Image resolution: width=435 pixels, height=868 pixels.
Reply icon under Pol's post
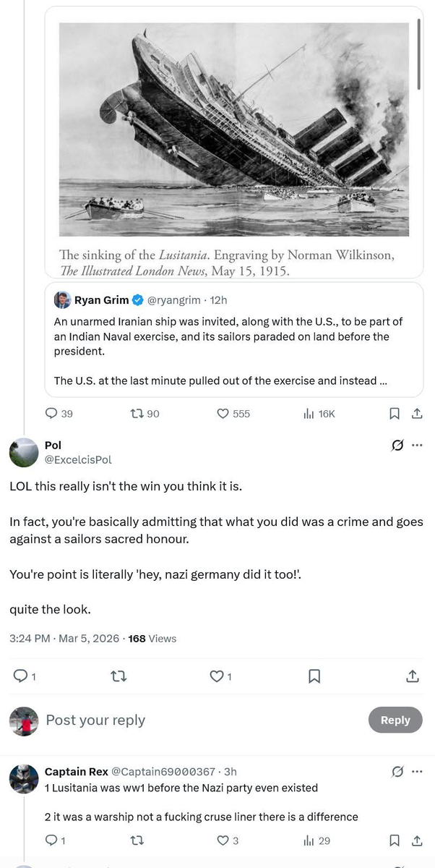21,676
